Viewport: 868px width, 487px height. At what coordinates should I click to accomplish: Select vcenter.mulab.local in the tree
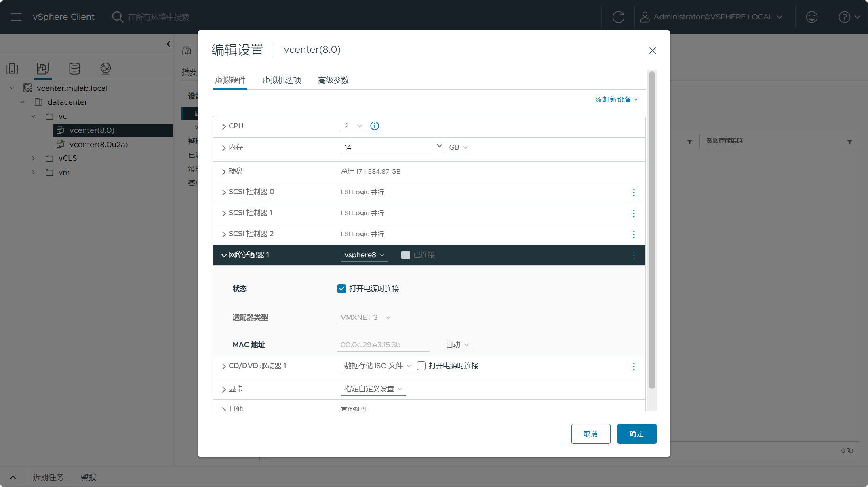72,88
